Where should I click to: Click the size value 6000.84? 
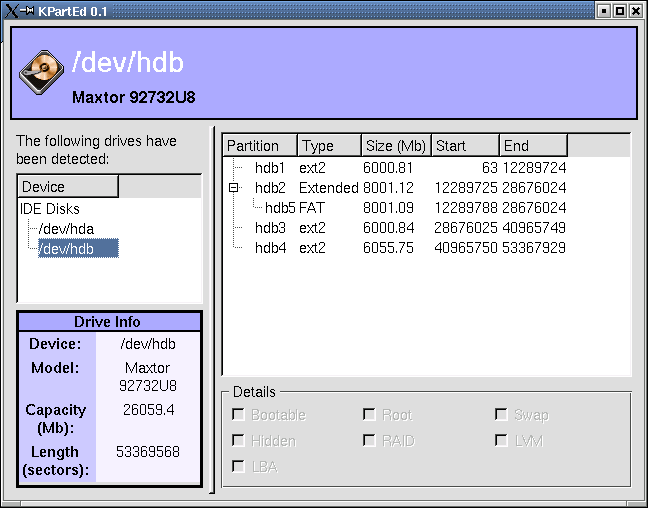click(388, 228)
